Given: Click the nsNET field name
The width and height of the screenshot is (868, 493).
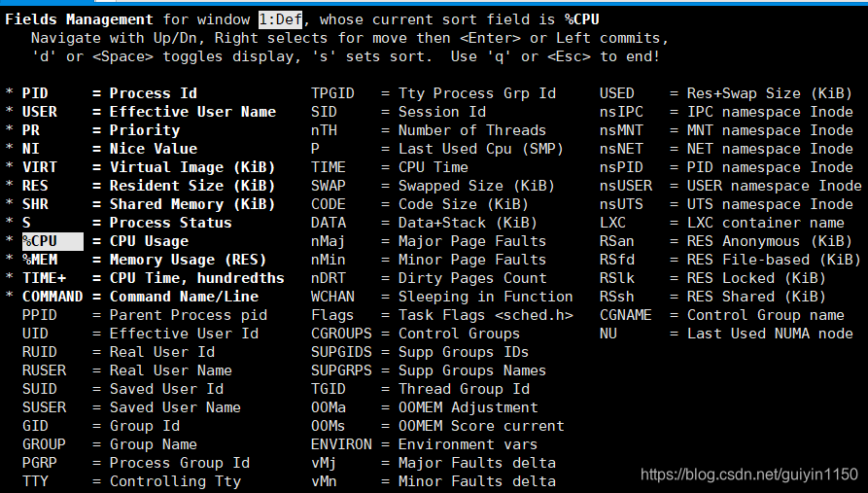Looking at the screenshot, I should coord(622,149).
